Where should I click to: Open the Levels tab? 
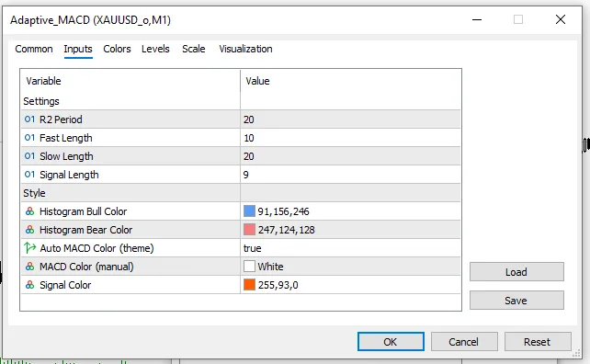(155, 49)
